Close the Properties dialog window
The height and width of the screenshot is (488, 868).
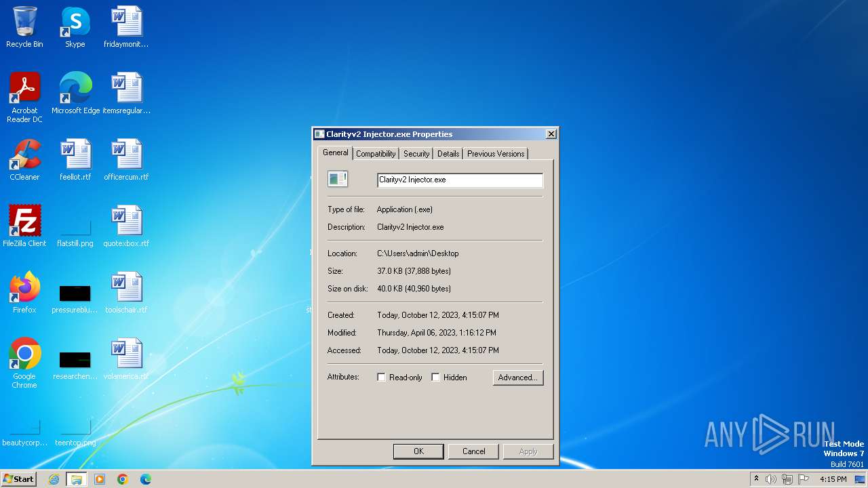[551, 134]
